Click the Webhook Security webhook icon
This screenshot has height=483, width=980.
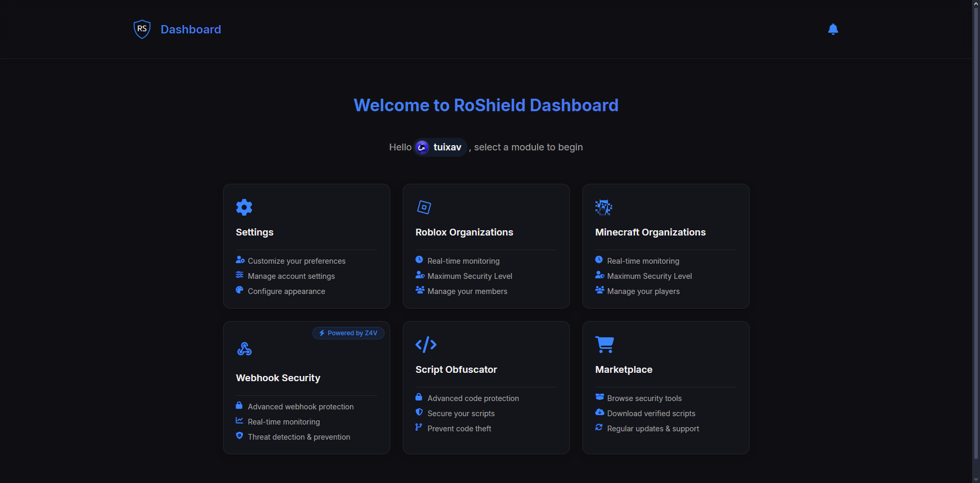click(x=244, y=349)
